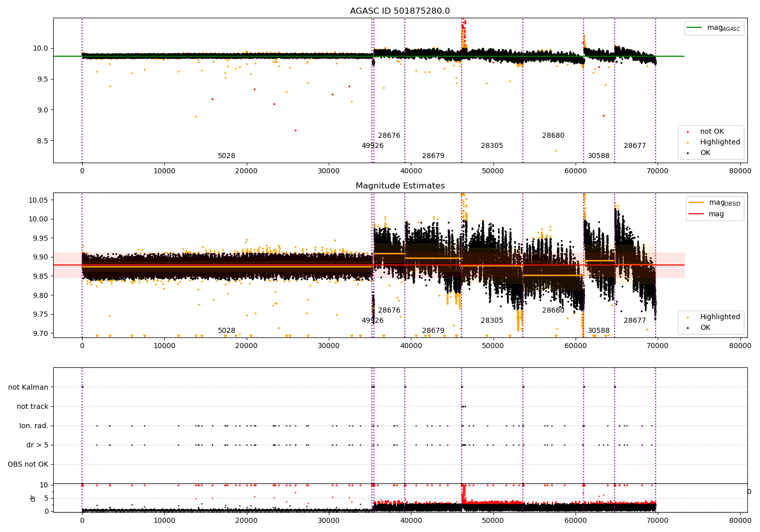This screenshot has height=532, width=760.
Task: Click the 'not track' axis label
Action: [x=32, y=407]
